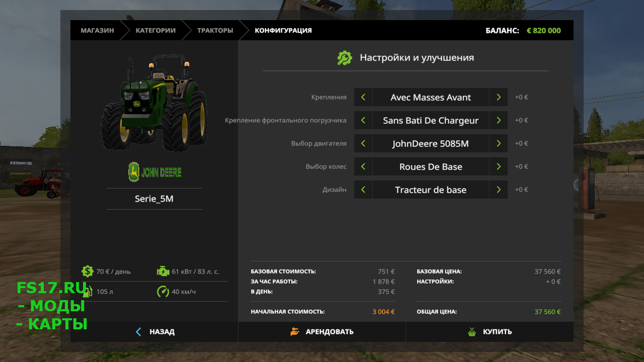Previous option for Крепление фронтального погрузчика
644x362 pixels.
point(363,120)
